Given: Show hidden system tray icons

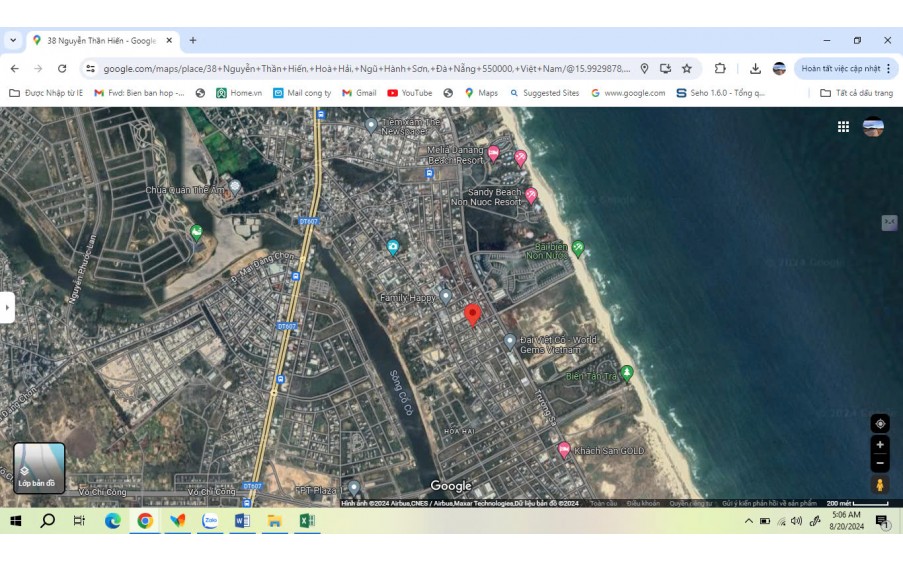Looking at the screenshot, I should [748, 521].
